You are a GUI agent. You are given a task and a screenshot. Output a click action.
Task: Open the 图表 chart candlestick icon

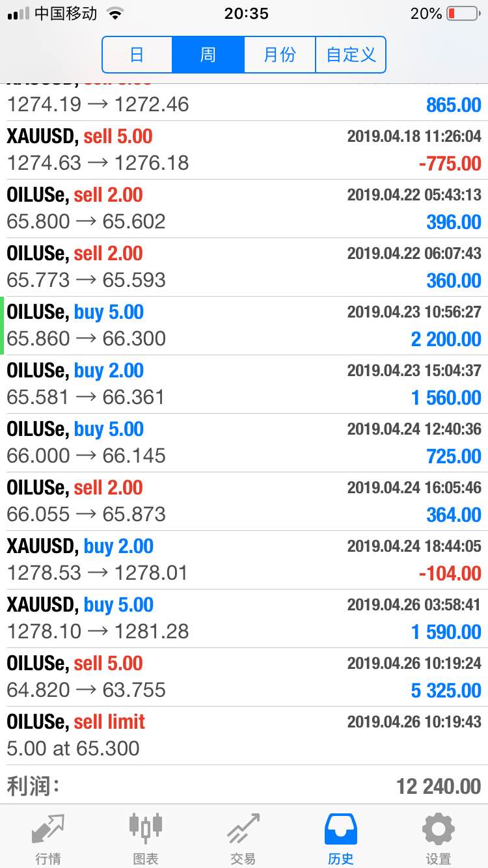[x=146, y=827]
